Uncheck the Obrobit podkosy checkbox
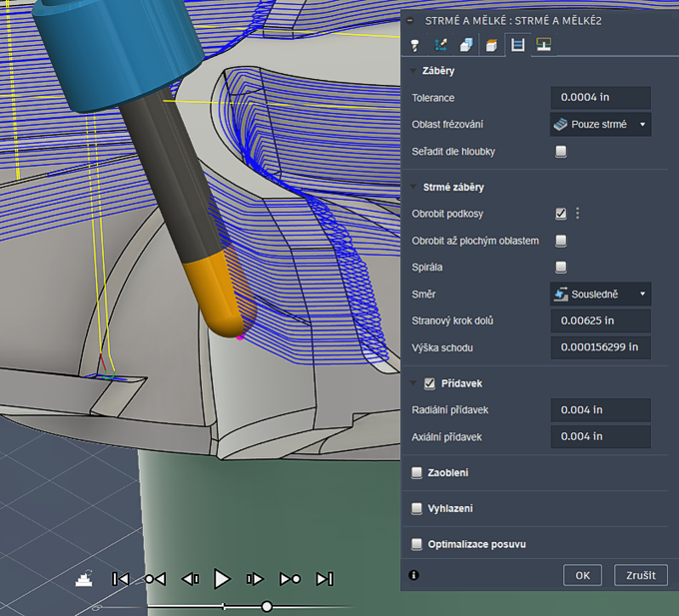The width and height of the screenshot is (679, 616). (x=561, y=213)
